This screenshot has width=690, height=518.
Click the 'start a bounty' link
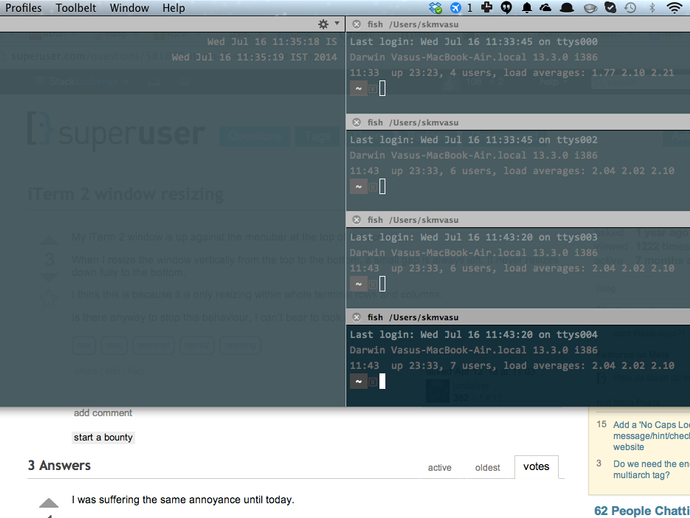103,437
